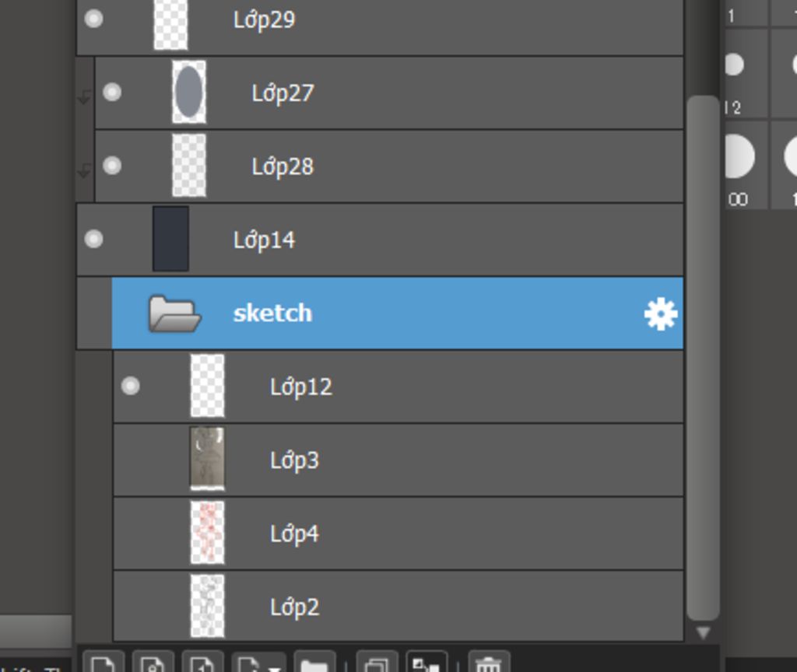Toggle visibility of Lớp12
Image resolution: width=797 pixels, height=672 pixels.
[x=131, y=386]
